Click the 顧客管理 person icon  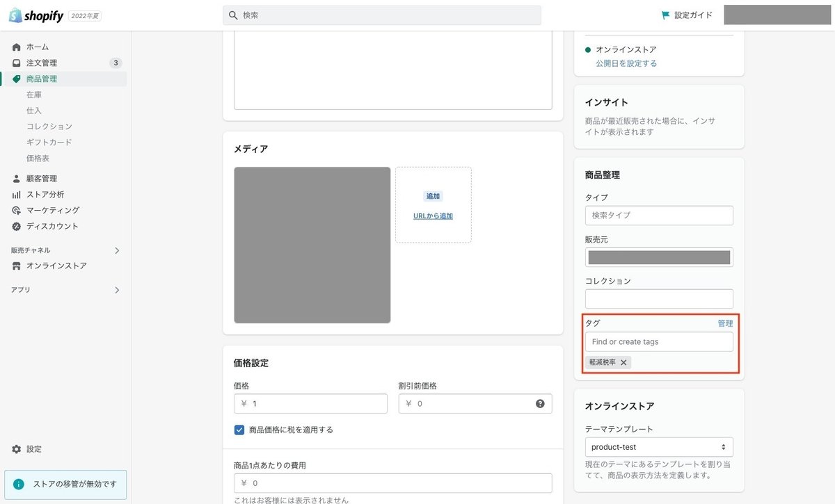[17, 179]
